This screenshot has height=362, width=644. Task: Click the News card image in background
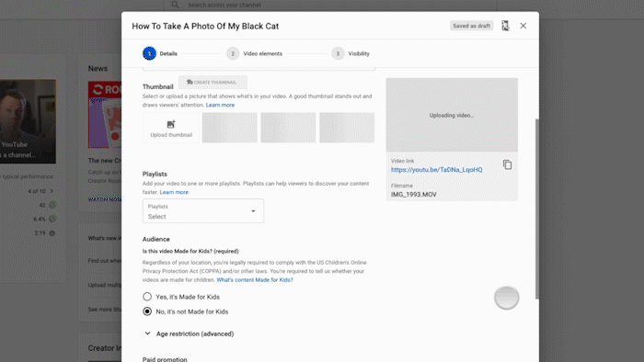(x=105, y=114)
